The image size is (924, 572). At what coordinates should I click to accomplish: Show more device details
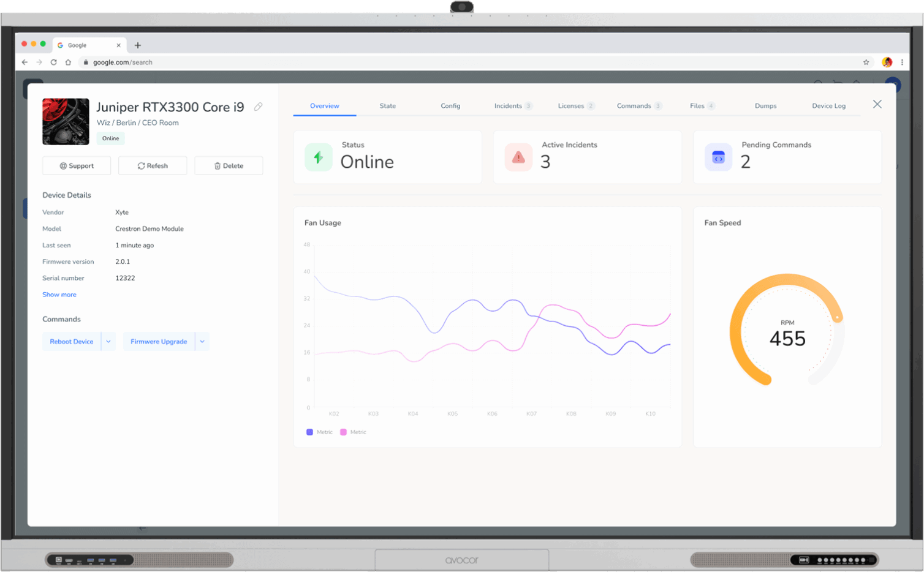click(x=59, y=295)
